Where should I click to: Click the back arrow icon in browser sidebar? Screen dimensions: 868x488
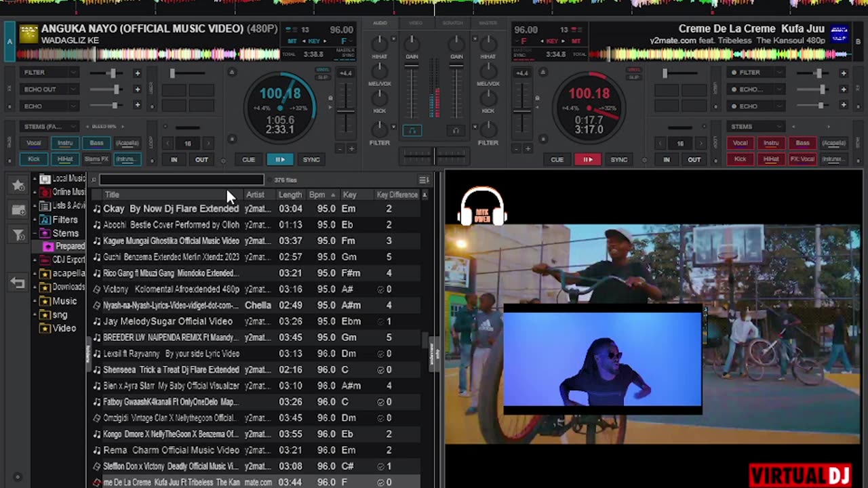pos(18,283)
